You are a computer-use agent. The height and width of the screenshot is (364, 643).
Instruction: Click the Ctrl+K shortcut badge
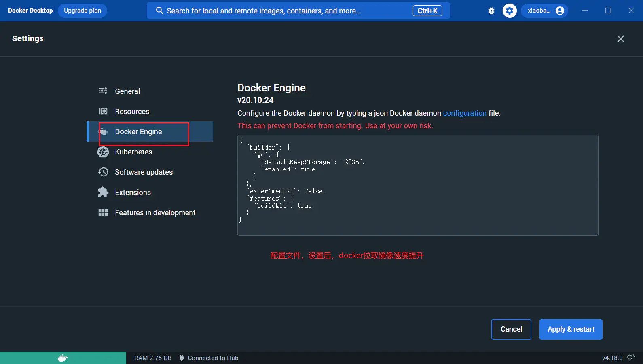pos(427,11)
